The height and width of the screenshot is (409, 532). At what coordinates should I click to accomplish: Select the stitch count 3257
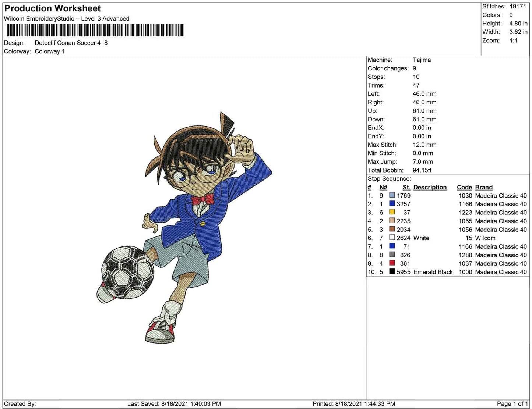tap(404, 204)
